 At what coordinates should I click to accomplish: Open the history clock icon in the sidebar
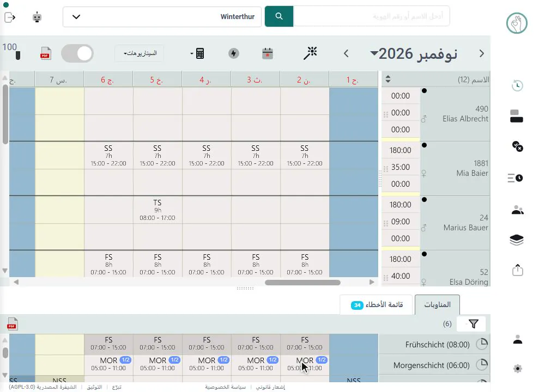517,85
